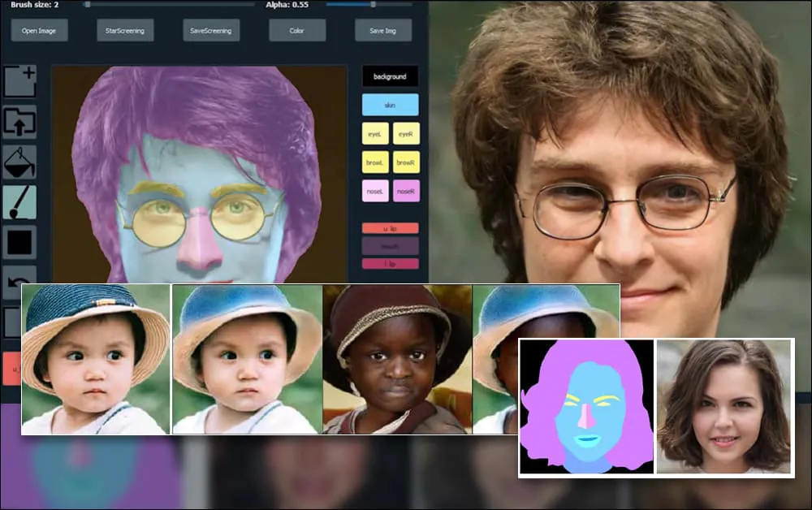
Task: Click the Save Img button
Action: pos(383,31)
